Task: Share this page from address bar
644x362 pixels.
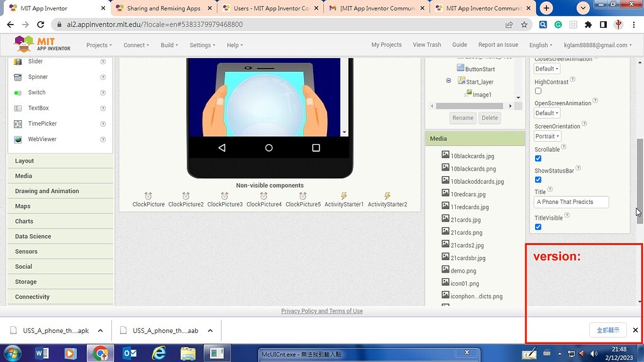Action: pyautogui.click(x=509, y=25)
